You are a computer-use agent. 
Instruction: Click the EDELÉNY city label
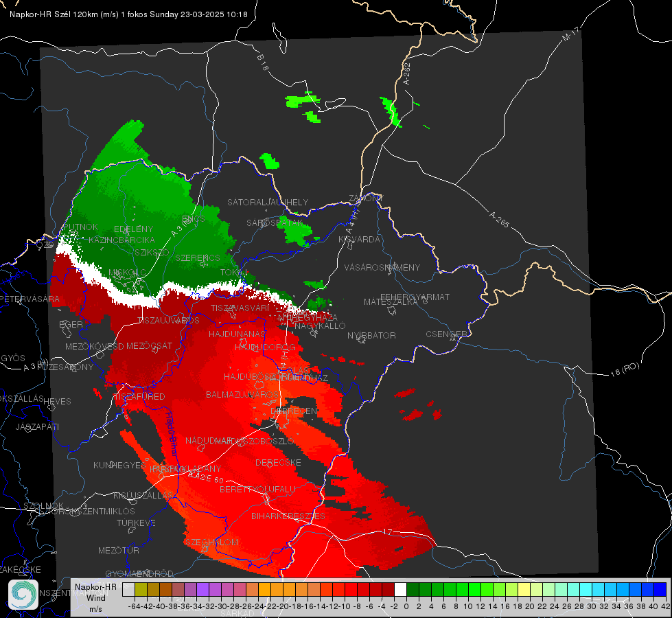coord(133,229)
